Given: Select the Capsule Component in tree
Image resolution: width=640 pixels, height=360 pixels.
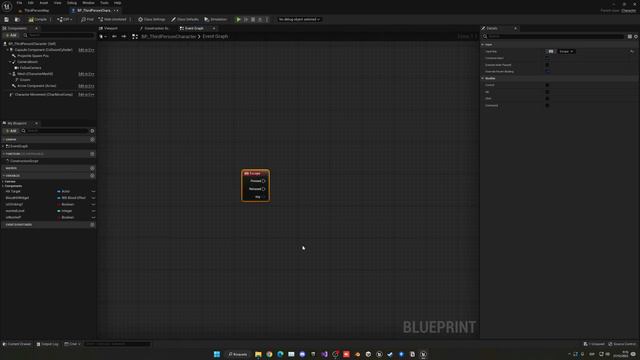Looking at the screenshot, I should (43, 50).
